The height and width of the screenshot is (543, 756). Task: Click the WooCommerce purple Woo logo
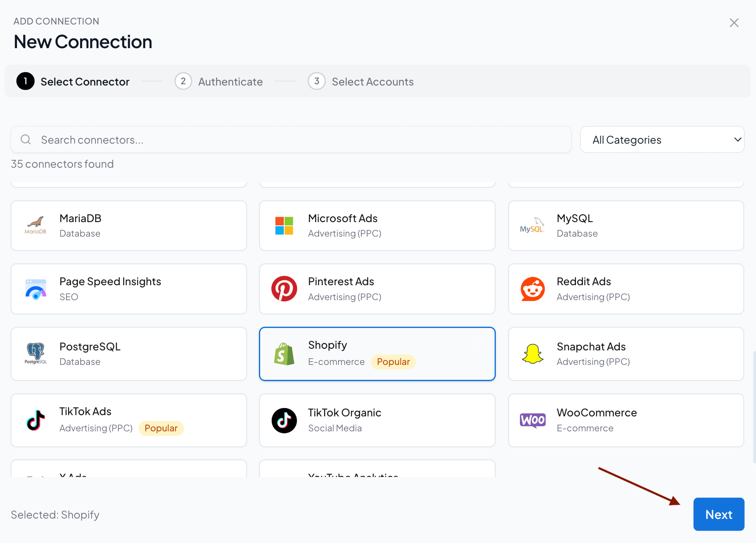point(533,421)
